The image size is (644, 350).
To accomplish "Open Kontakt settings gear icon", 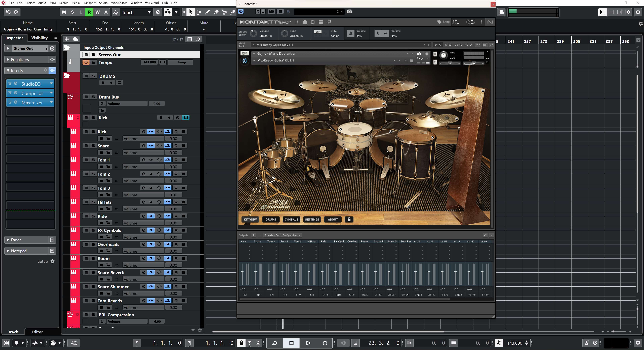I will pos(312,22).
